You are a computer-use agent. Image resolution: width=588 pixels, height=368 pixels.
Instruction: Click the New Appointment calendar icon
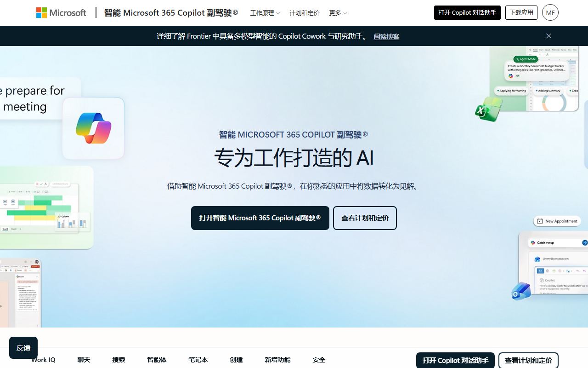point(540,221)
